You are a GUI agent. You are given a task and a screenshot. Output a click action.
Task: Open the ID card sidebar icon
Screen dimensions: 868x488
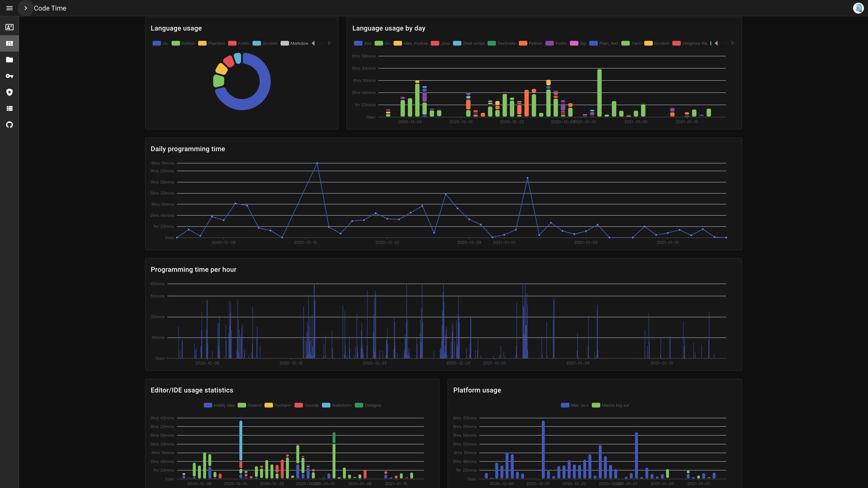9,27
